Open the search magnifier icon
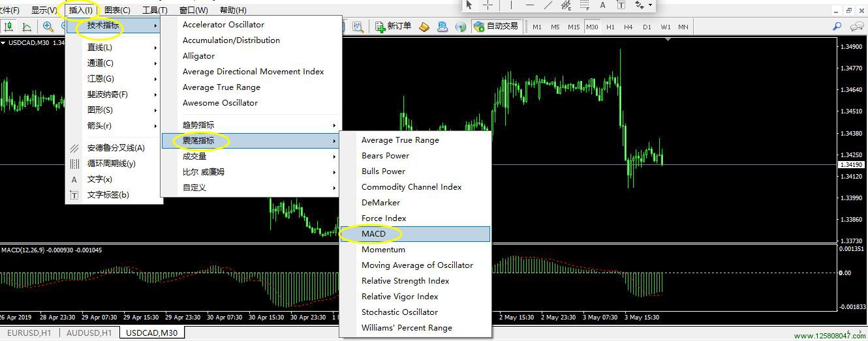Viewport: 868px width, 341px height. [837, 27]
